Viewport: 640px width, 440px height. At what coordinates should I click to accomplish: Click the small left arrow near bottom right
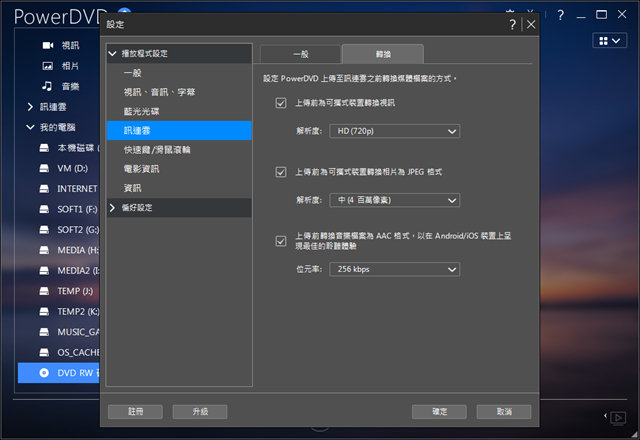pos(605,416)
